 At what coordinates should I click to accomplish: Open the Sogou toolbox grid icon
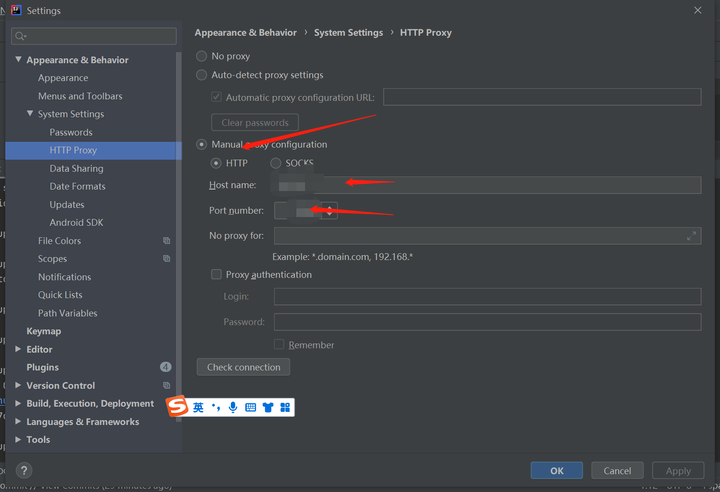[285, 407]
